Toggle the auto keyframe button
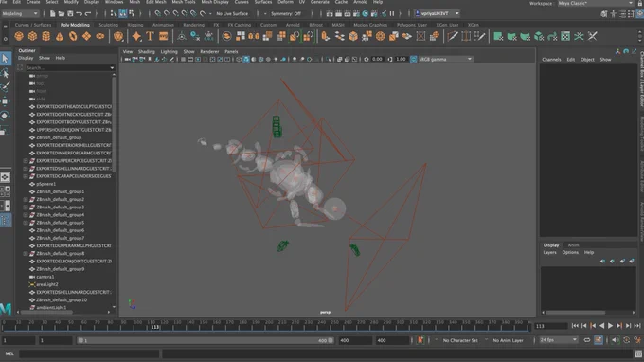This screenshot has width=644, height=362. (420, 340)
